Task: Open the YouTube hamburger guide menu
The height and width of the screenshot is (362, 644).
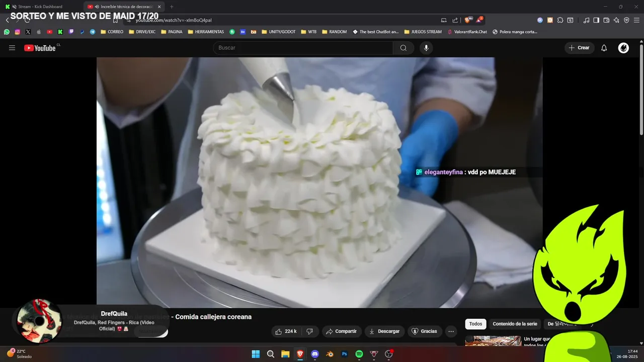Action: [12, 48]
